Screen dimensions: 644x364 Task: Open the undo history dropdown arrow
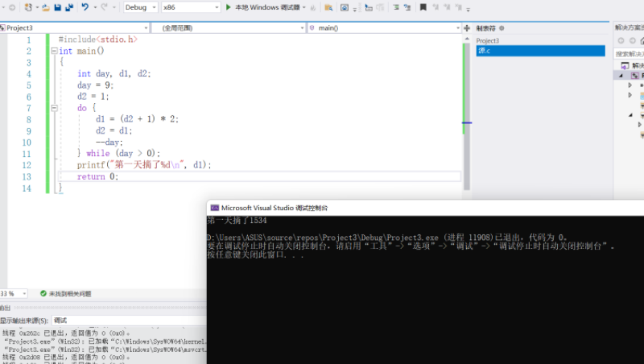pos(95,7)
